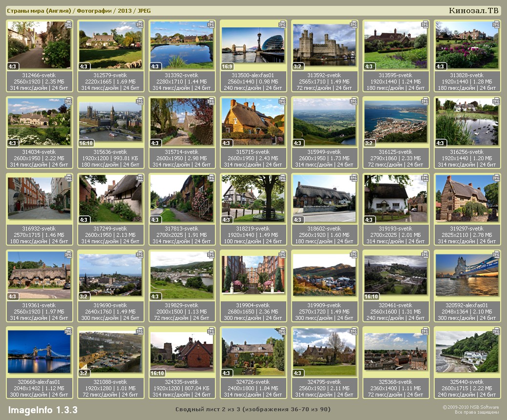Screen dimensions: 507x420
Task: Click the 3:2 badge on 316125-svetik
Action: pos(370,143)
